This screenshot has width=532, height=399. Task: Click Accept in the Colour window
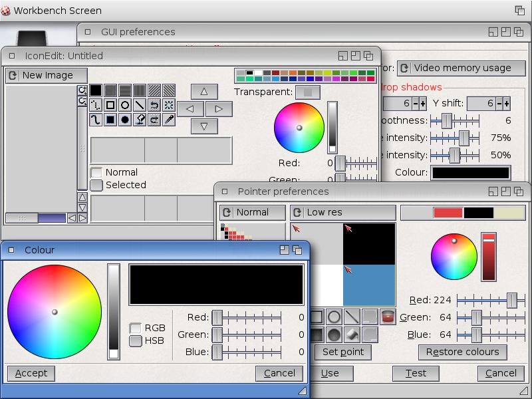click(x=31, y=373)
